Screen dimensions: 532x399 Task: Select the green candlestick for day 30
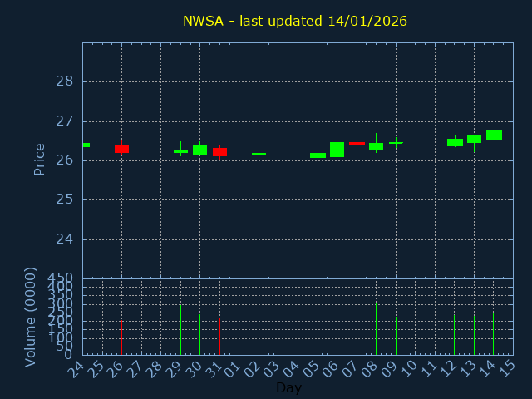(x=199, y=150)
